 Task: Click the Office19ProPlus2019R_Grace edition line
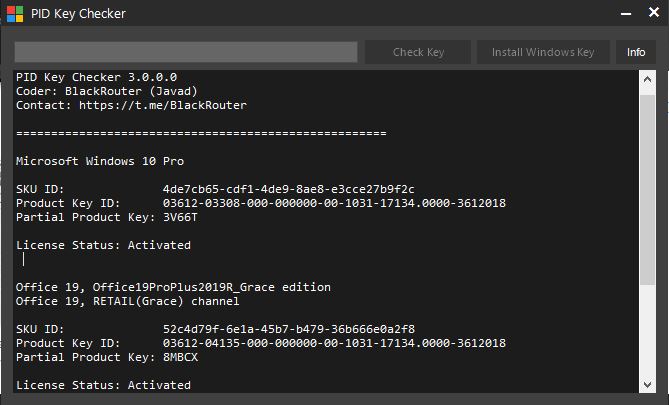coord(173,287)
